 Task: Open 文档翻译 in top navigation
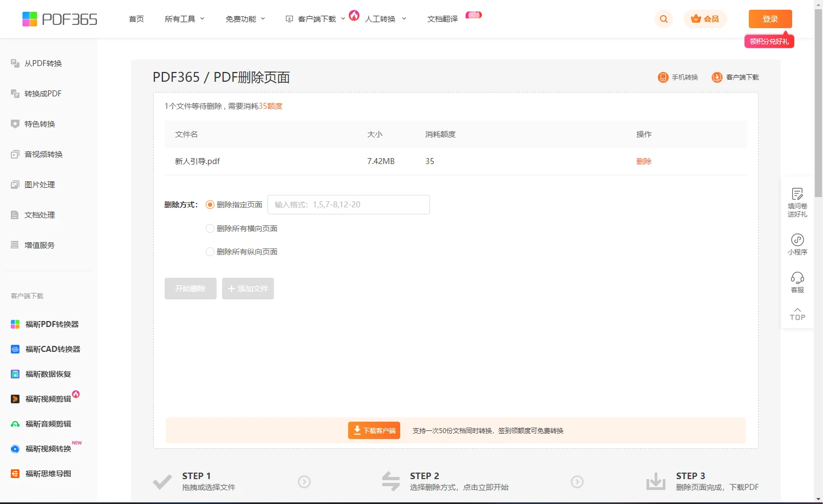442,19
